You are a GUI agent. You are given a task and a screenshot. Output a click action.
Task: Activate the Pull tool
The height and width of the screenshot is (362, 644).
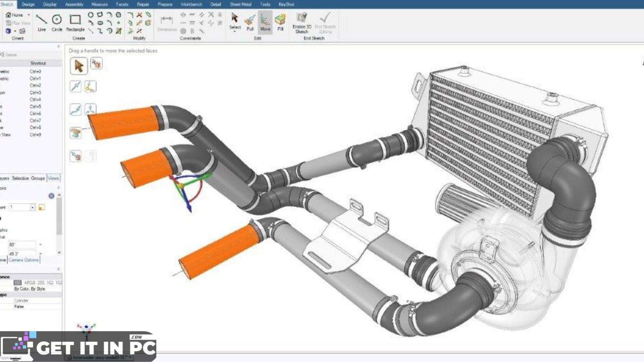250,22
